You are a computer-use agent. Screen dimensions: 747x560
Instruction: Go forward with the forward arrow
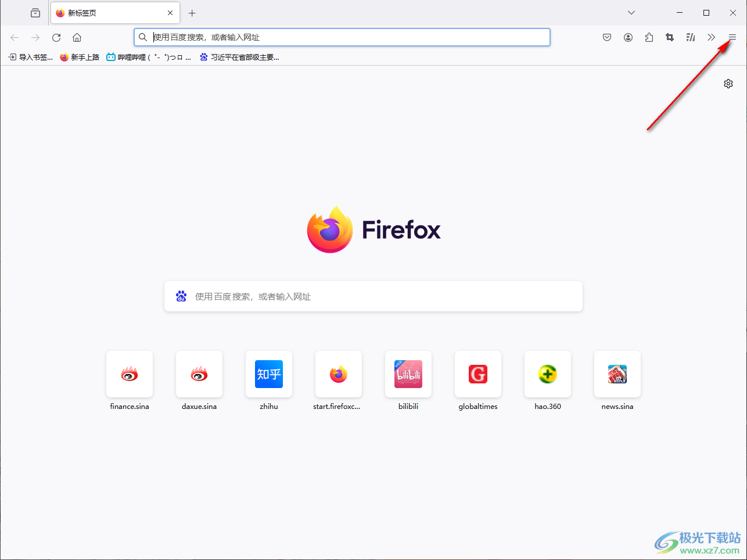pyautogui.click(x=35, y=37)
